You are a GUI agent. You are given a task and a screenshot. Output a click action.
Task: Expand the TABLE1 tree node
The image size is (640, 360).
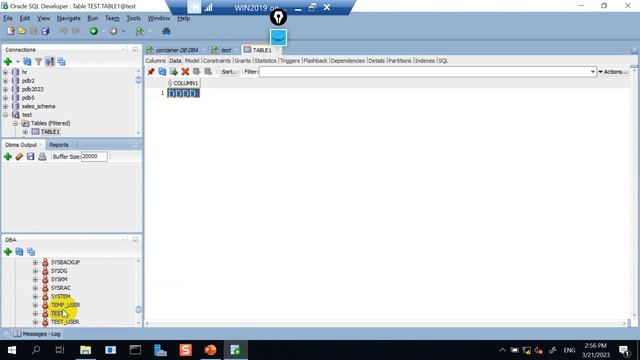pyautogui.click(x=25, y=132)
